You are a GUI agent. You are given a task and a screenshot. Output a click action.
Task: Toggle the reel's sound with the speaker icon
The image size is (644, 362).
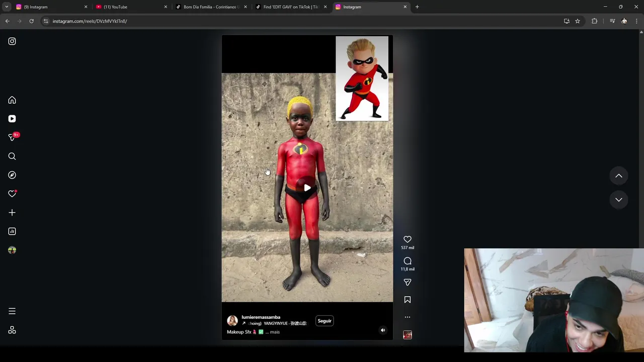click(x=383, y=330)
